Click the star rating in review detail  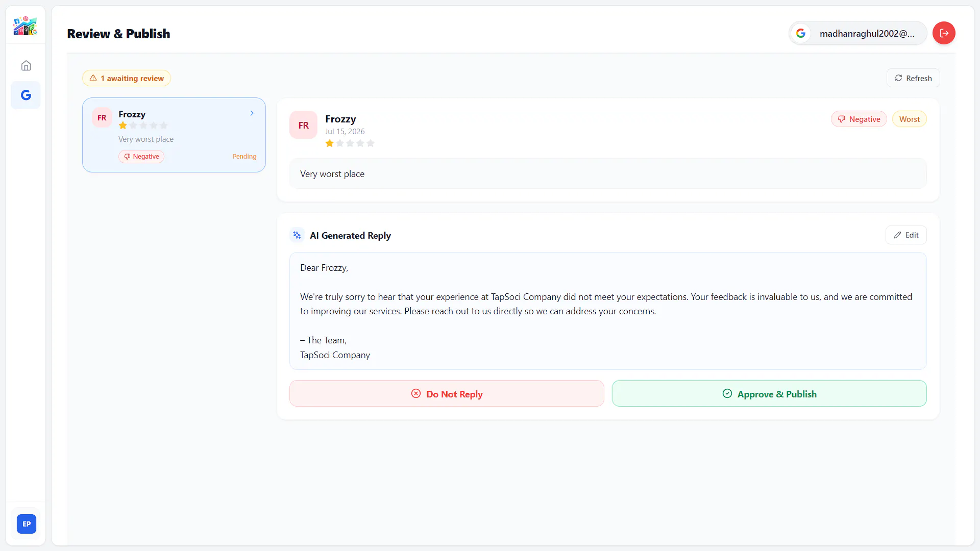pyautogui.click(x=350, y=143)
